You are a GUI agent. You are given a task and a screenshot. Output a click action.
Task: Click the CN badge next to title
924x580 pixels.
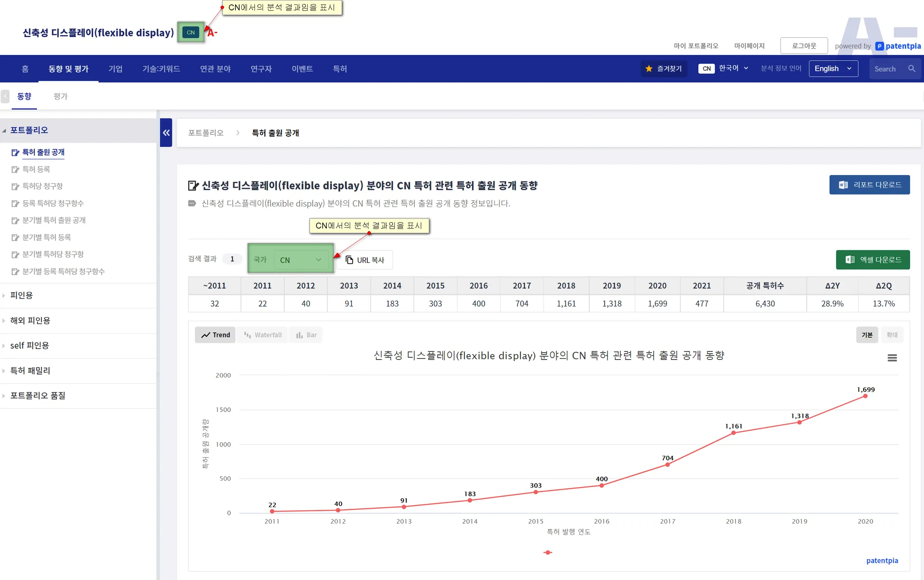coord(190,32)
